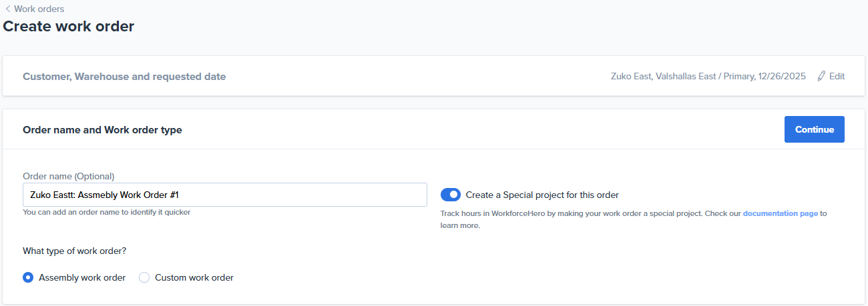Image resolution: width=868 pixels, height=306 pixels.
Task: Click into the Order name input field
Action: [224, 195]
